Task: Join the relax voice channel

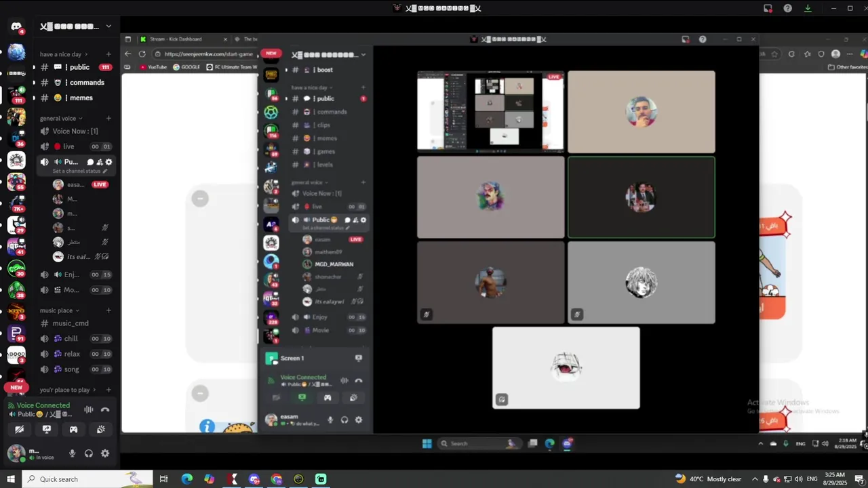Action: (75, 354)
